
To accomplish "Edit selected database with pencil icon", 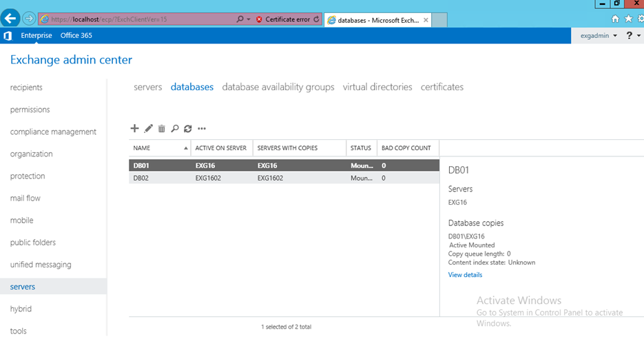I will coord(148,129).
